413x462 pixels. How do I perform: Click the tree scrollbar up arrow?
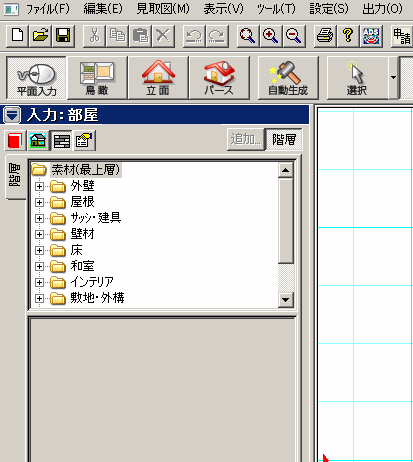285,170
